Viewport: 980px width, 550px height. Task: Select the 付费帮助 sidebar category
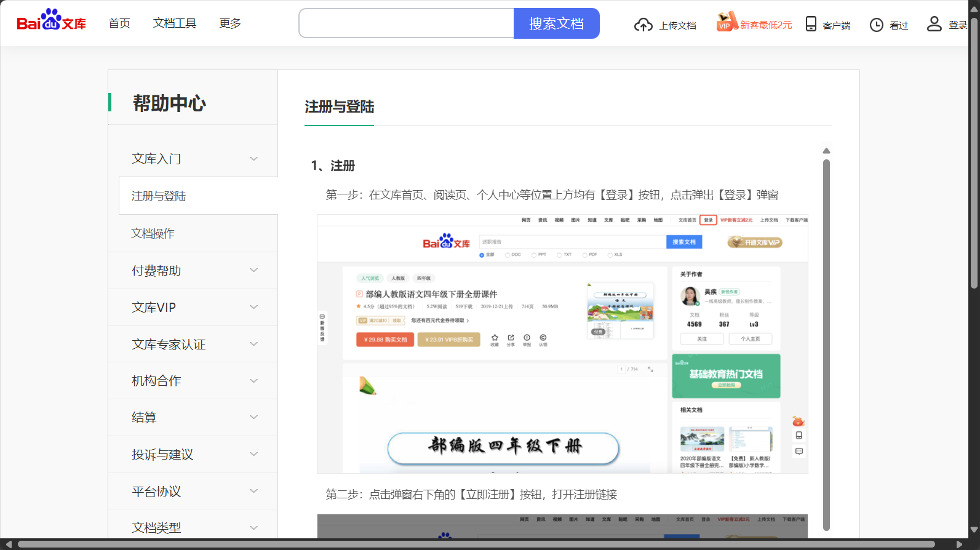pyautogui.click(x=193, y=270)
